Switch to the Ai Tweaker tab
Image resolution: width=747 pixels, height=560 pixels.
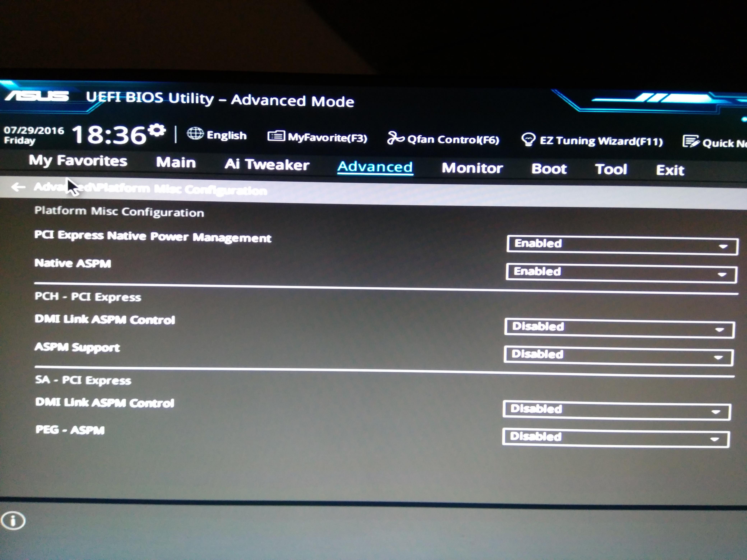(x=267, y=164)
